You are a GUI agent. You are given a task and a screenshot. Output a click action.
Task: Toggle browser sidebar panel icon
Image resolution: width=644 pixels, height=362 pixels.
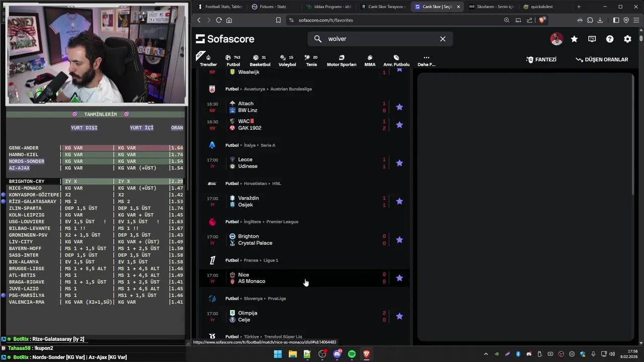[x=616, y=20]
